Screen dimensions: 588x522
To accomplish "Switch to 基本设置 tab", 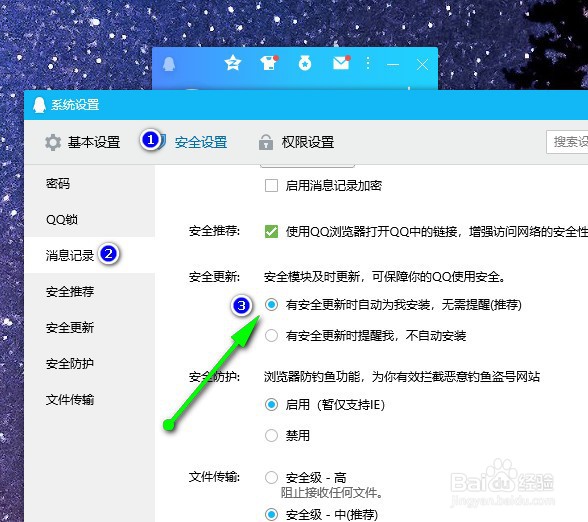I will [x=94, y=142].
